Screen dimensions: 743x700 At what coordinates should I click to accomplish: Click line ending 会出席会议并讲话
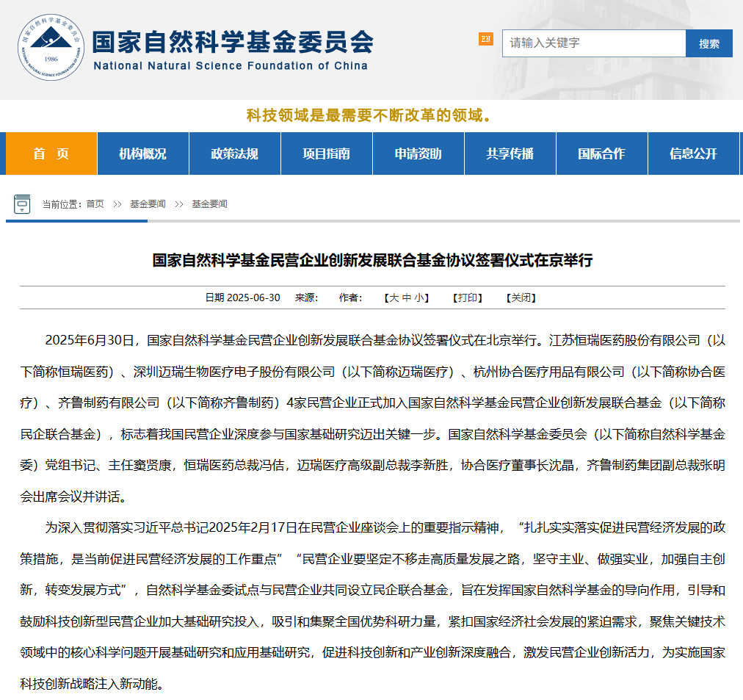[x=73, y=497]
